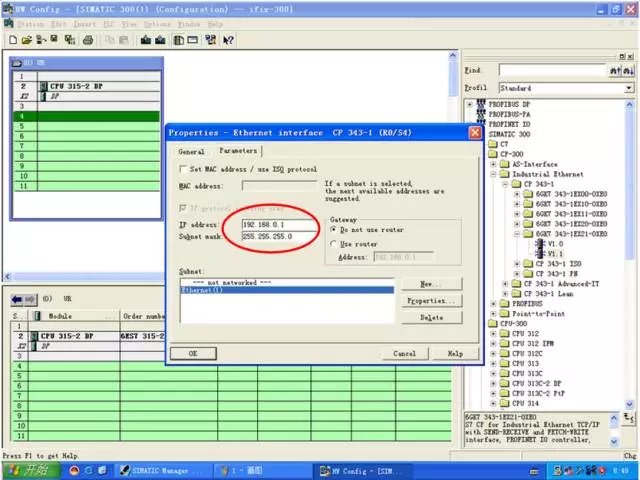
Task: Click the Download to module icon
Action: [145, 39]
